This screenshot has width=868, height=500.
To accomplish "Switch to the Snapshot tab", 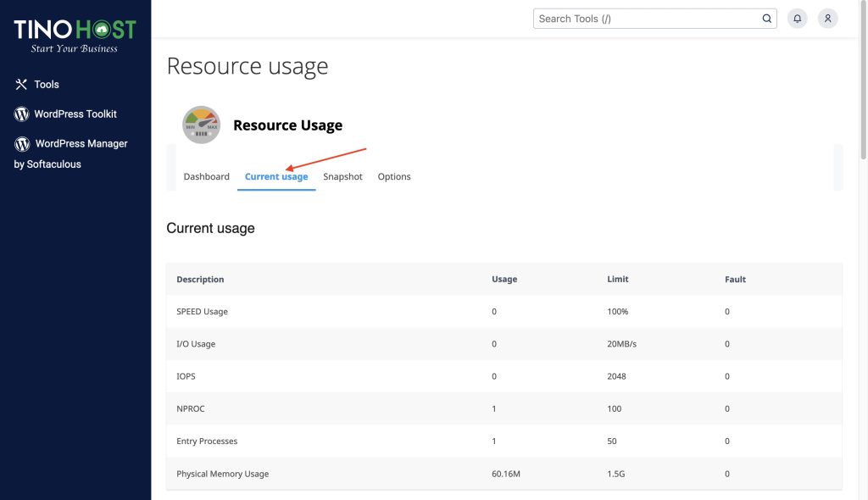I will click(x=342, y=176).
